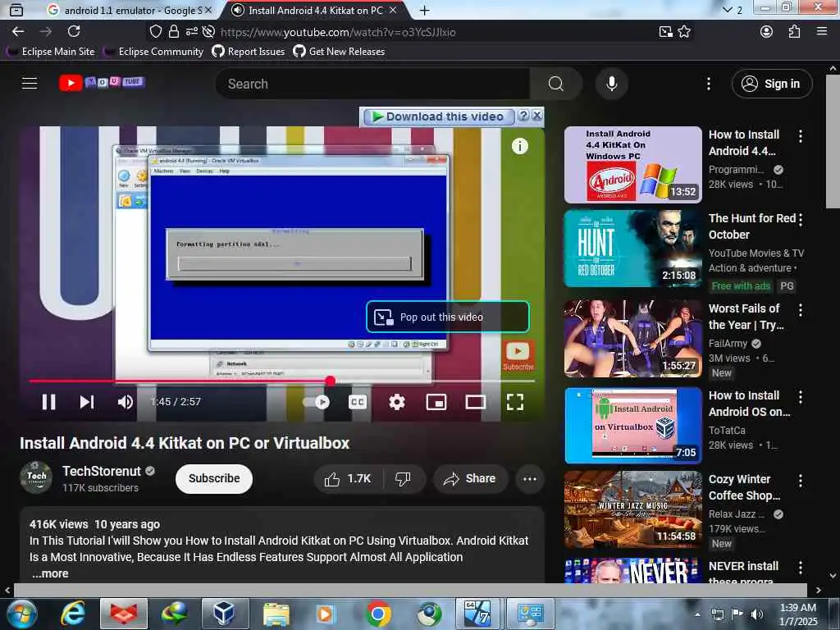Select the Install Android 4.4 Kitkat tab
Image resolution: width=840 pixels, height=630 pixels.
(315, 10)
